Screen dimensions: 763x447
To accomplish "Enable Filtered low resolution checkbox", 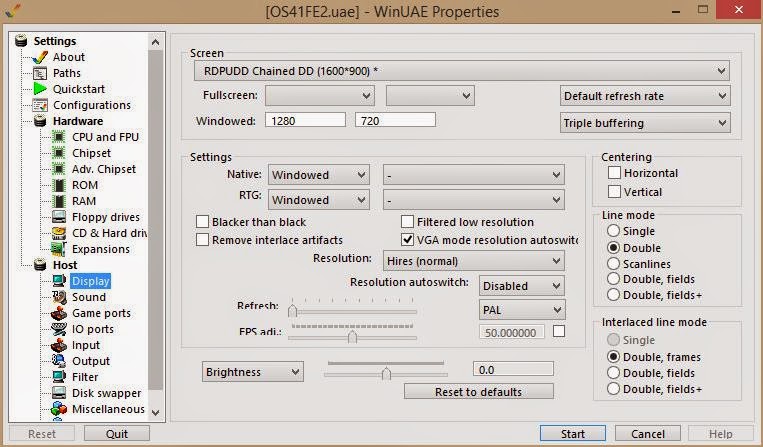I will [407, 222].
